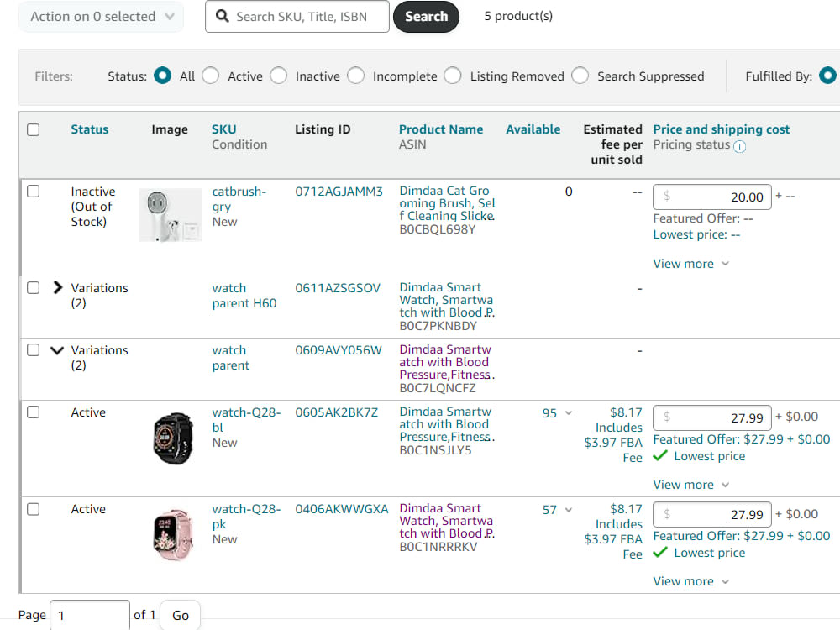Click the page number input field
Screen dimensions: 840x630
point(90,615)
